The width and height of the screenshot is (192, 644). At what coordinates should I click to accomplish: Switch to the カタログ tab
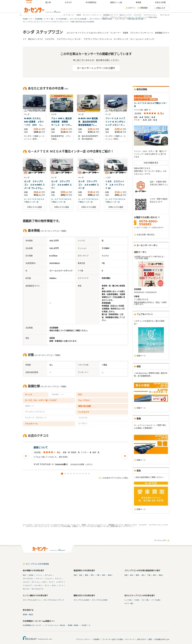tap(68, 2)
